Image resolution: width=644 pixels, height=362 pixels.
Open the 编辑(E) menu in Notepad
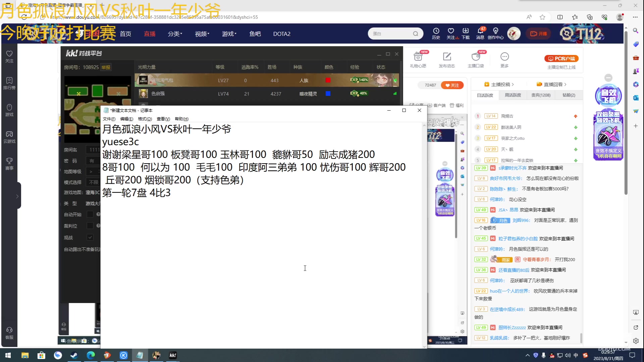click(126, 119)
